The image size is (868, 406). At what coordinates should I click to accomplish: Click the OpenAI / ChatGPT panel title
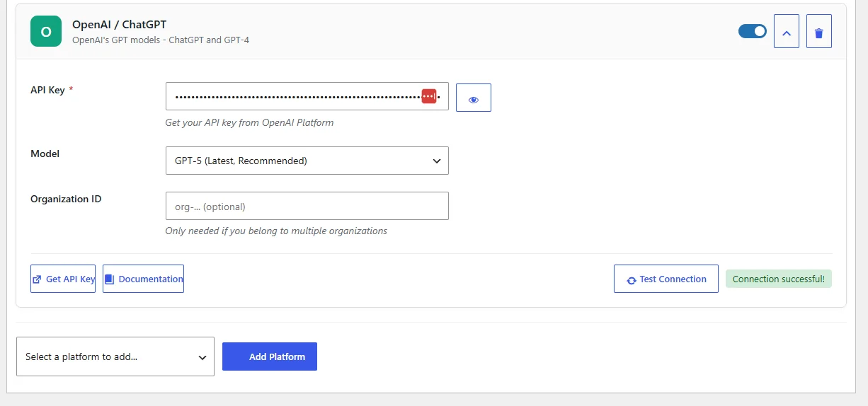pos(120,25)
